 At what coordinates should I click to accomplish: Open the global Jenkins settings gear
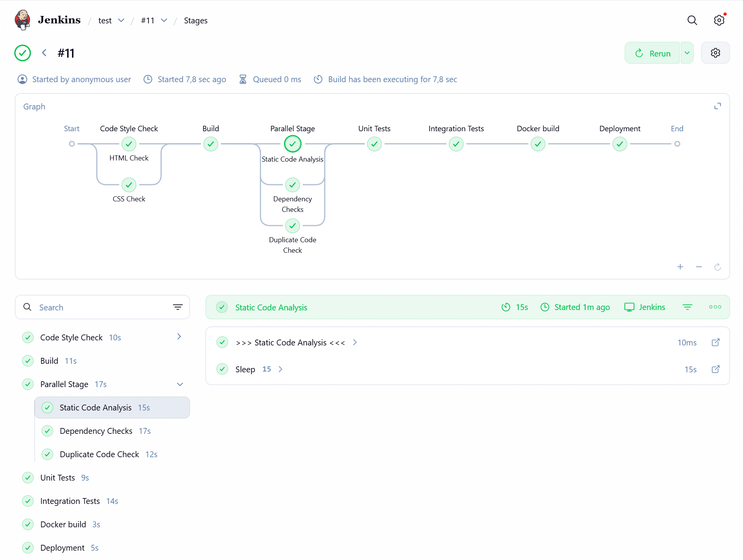[x=719, y=20]
